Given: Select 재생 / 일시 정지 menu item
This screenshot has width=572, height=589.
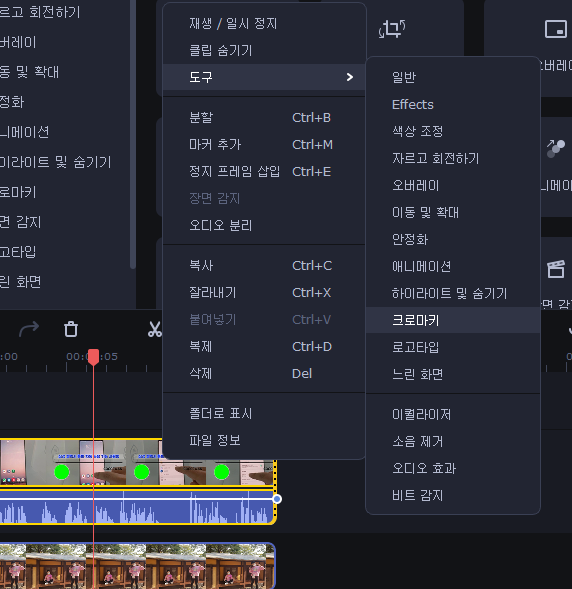Looking at the screenshot, I should pyautogui.click(x=264, y=24).
